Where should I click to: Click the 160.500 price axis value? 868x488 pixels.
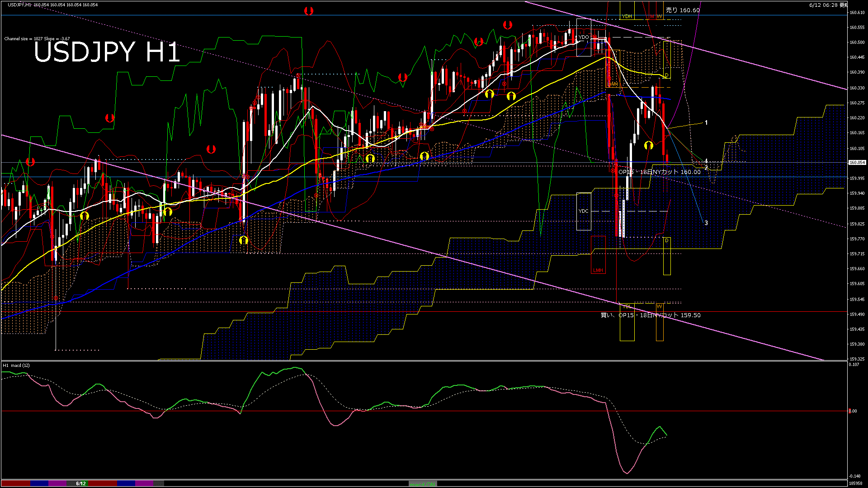click(x=857, y=42)
